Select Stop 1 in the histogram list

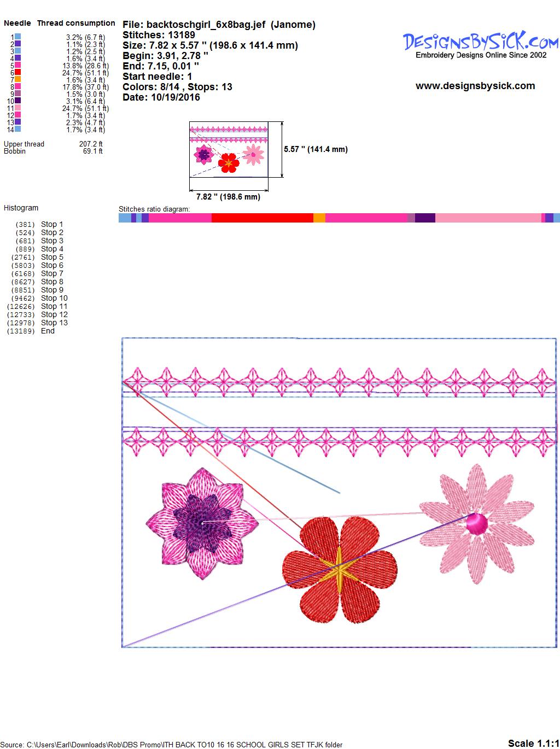[52, 224]
